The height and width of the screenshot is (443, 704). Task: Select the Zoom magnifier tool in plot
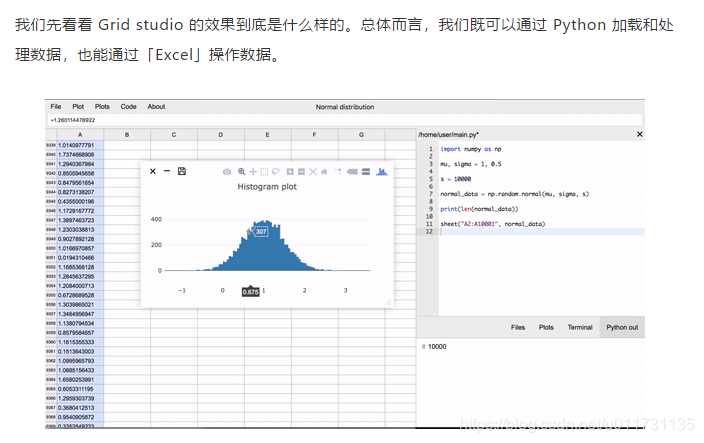click(x=242, y=171)
